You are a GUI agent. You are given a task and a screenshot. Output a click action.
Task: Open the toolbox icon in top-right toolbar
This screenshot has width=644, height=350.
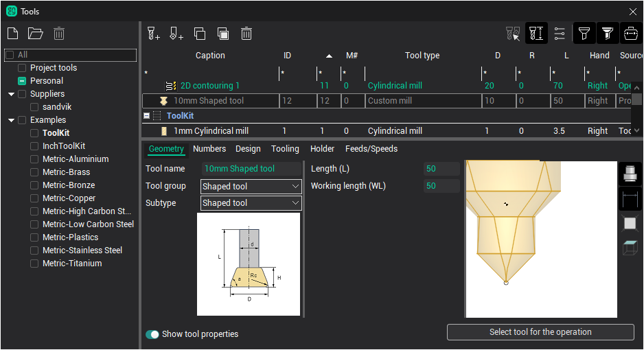(x=630, y=33)
